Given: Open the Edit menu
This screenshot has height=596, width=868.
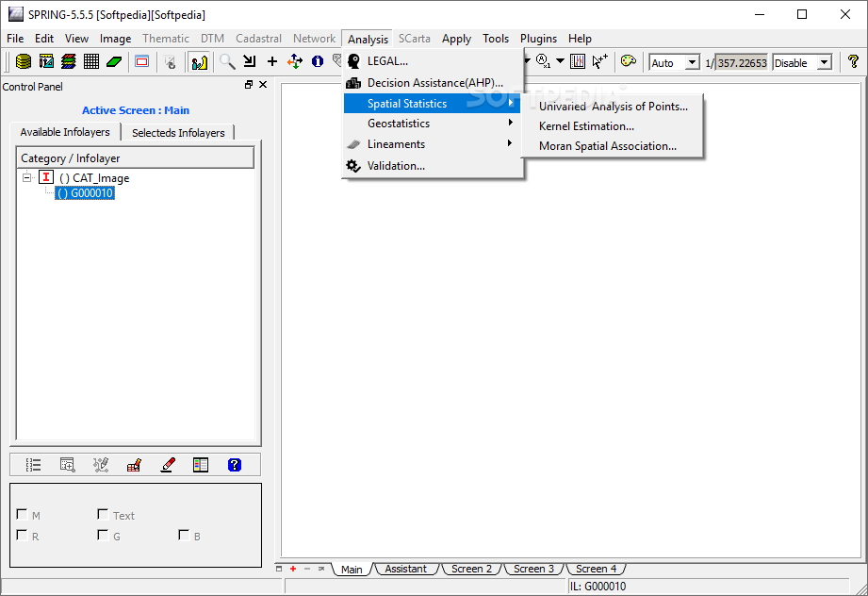Looking at the screenshot, I should [x=44, y=39].
